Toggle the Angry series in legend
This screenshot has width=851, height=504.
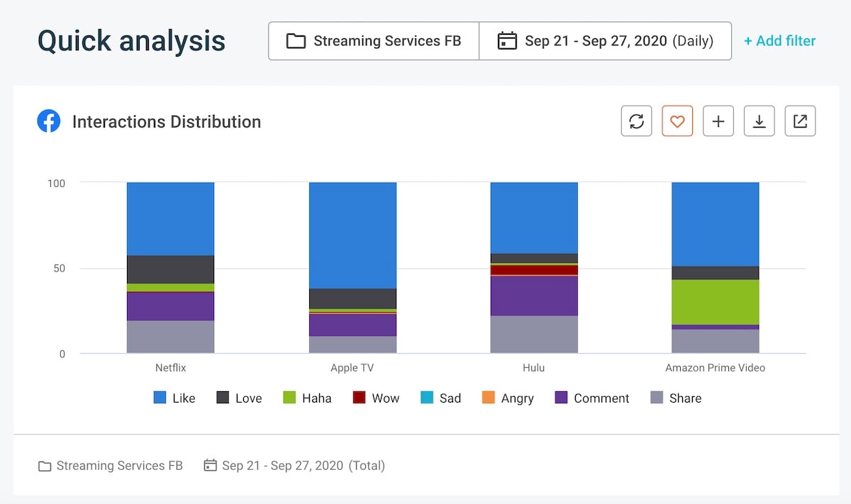pyautogui.click(x=508, y=398)
